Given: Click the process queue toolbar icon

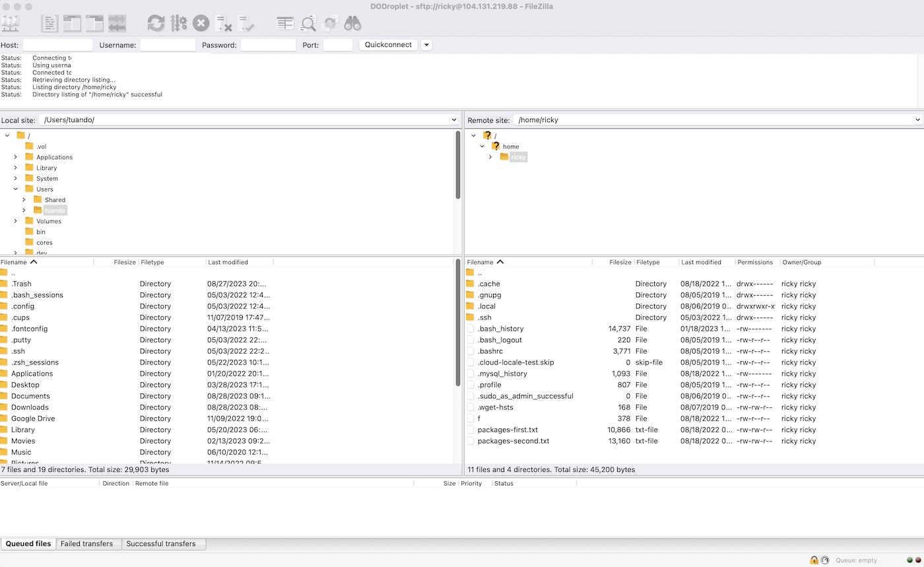Looking at the screenshot, I should 178,24.
